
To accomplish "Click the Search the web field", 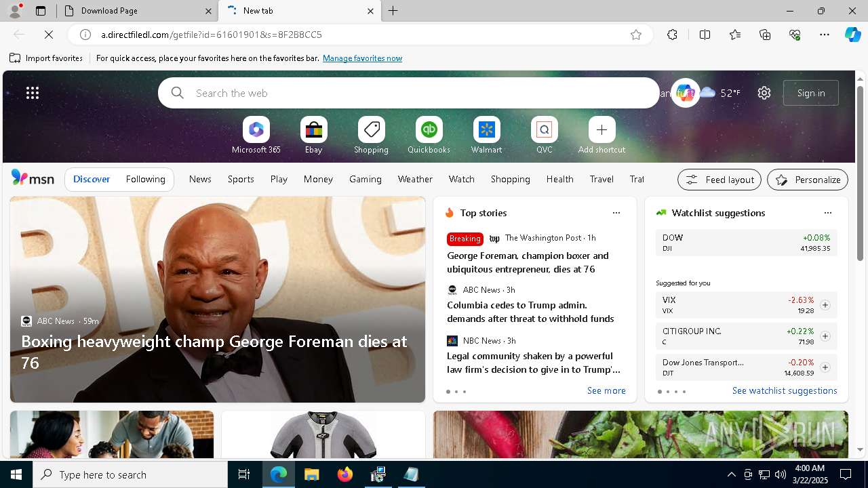I will (x=409, y=93).
